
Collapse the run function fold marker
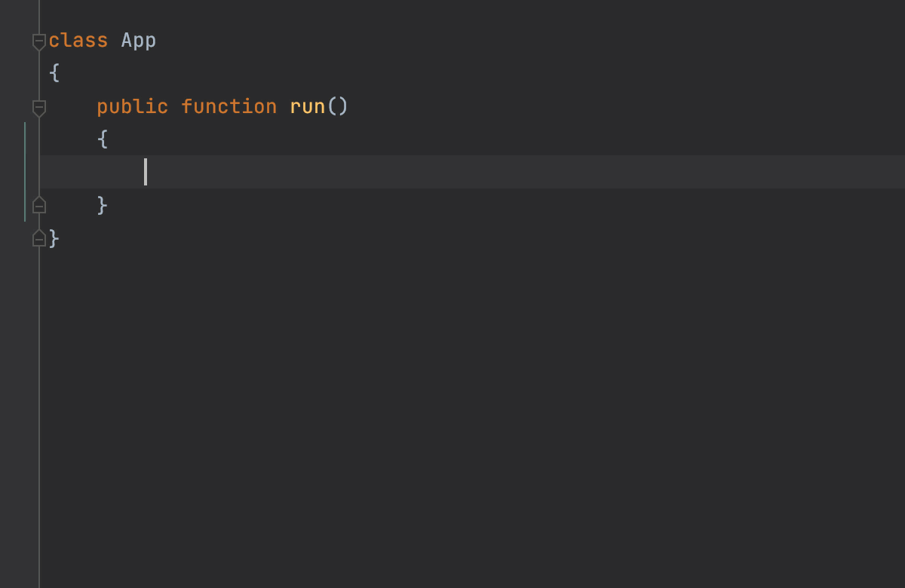(x=39, y=107)
